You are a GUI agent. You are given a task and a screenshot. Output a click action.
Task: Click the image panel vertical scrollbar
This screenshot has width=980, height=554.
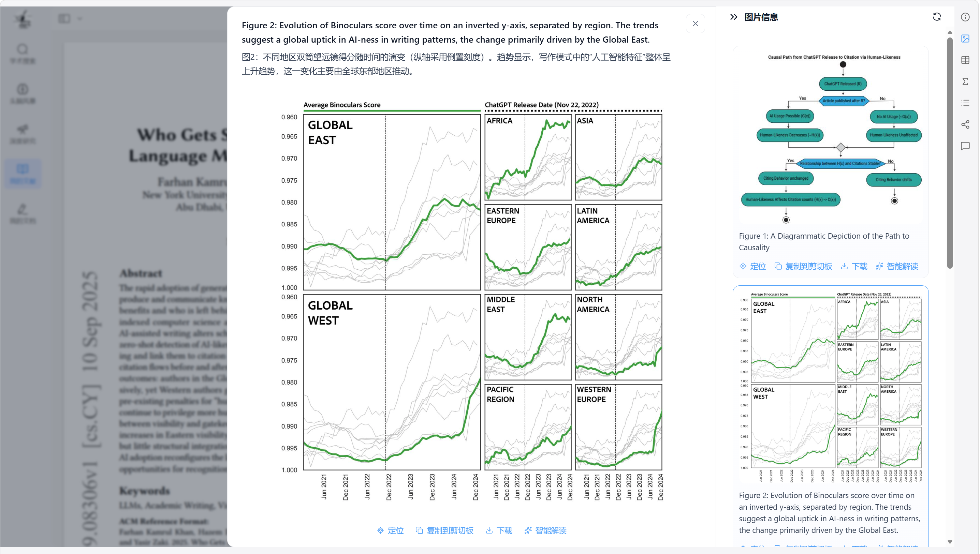[950, 152]
